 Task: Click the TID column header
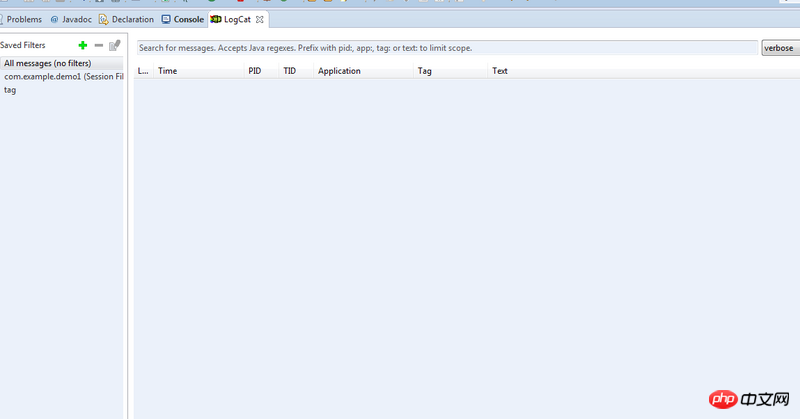[x=296, y=71]
